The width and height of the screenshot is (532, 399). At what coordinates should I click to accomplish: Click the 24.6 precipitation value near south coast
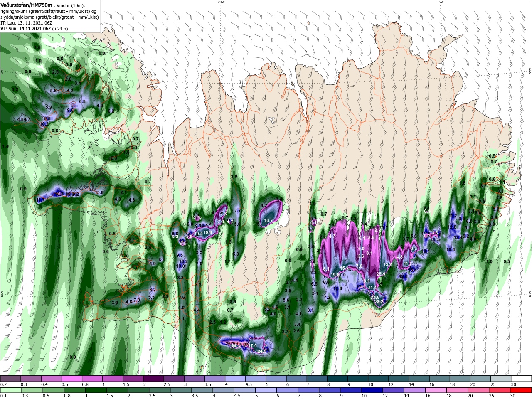(x=262, y=351)
